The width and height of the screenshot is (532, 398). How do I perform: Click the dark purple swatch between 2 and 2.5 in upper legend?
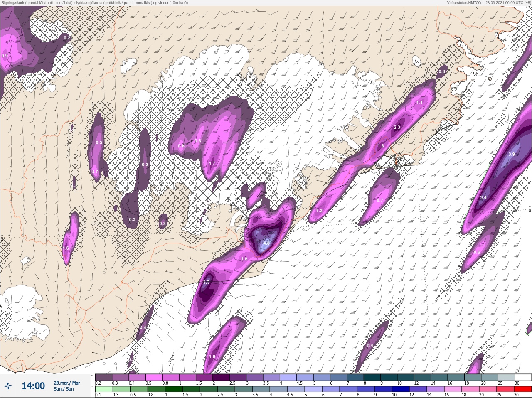[221, 377]
